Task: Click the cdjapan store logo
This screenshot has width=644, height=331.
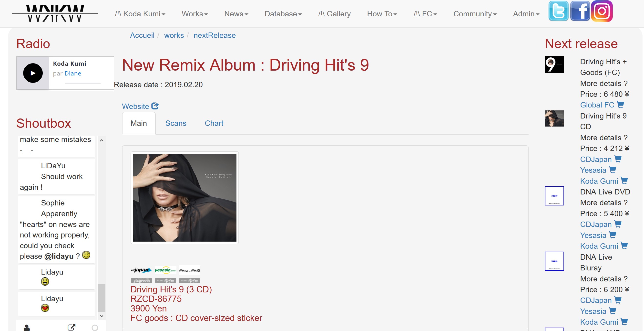Action: (141, 270)
